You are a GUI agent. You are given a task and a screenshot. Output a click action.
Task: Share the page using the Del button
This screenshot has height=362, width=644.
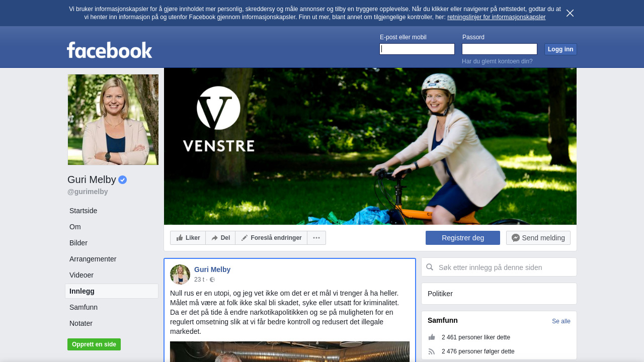tap(220, 238)
